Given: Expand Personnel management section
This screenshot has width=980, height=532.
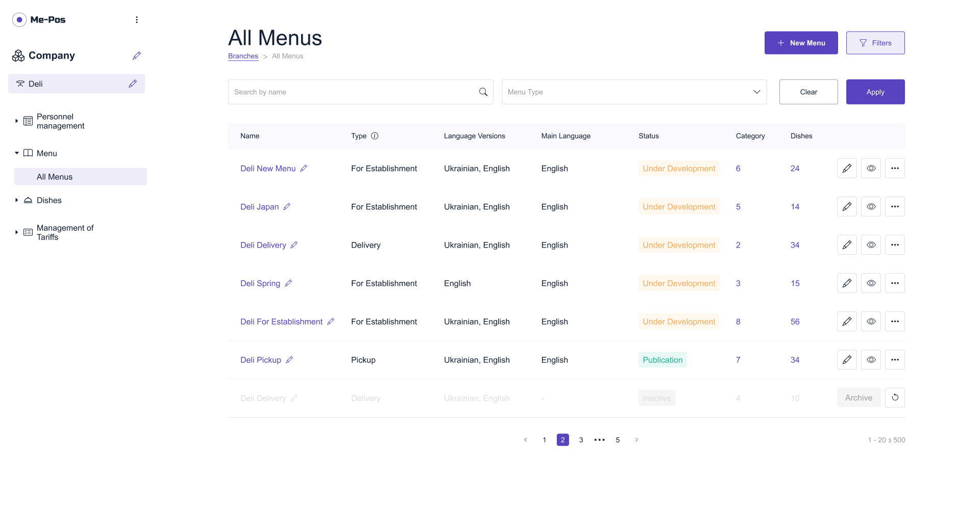Looking at the screenshot, I should click(x=16, y=121).
